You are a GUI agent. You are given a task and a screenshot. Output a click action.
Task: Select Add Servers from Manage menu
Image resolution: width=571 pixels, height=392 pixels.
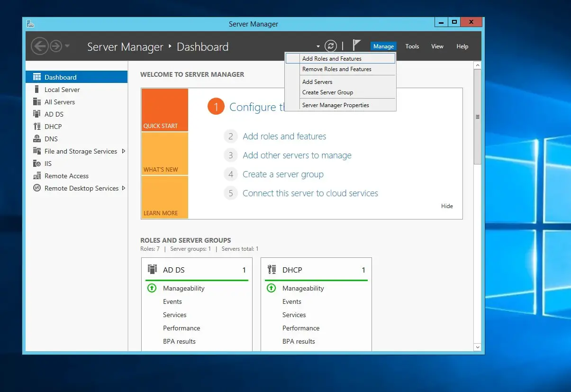[x=340, y=82]
